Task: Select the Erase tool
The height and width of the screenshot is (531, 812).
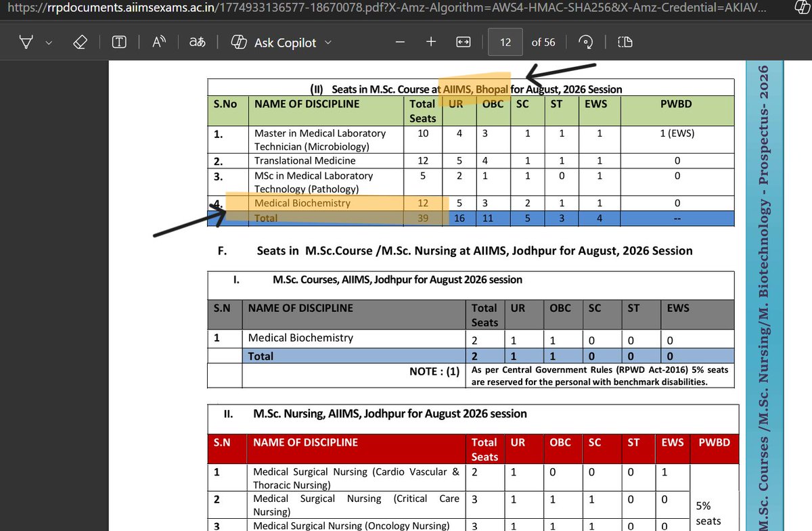Action: (x=80, y=42)
